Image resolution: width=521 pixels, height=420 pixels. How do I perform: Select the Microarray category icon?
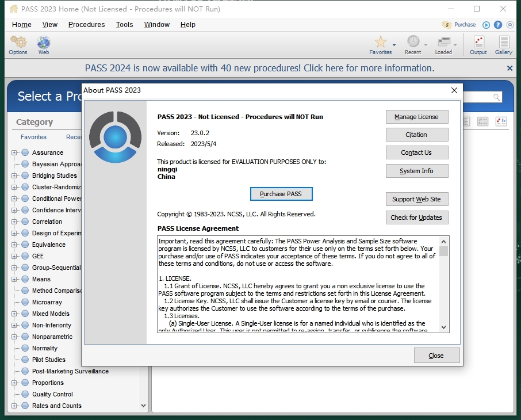pos(25,302)
